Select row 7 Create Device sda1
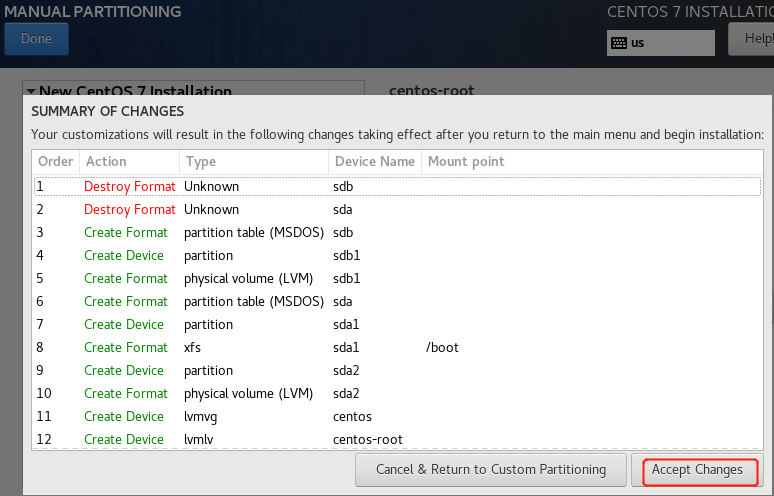 click(397, 324)
